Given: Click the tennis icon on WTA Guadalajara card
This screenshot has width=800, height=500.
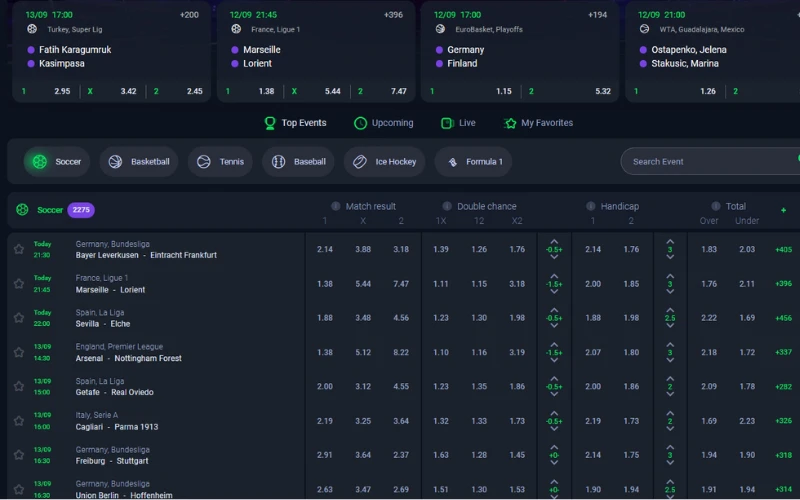Looking at the screenshot, I should click(644, 29).
